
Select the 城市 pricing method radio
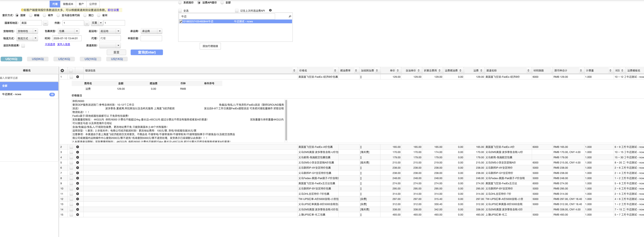pos(44,15)
